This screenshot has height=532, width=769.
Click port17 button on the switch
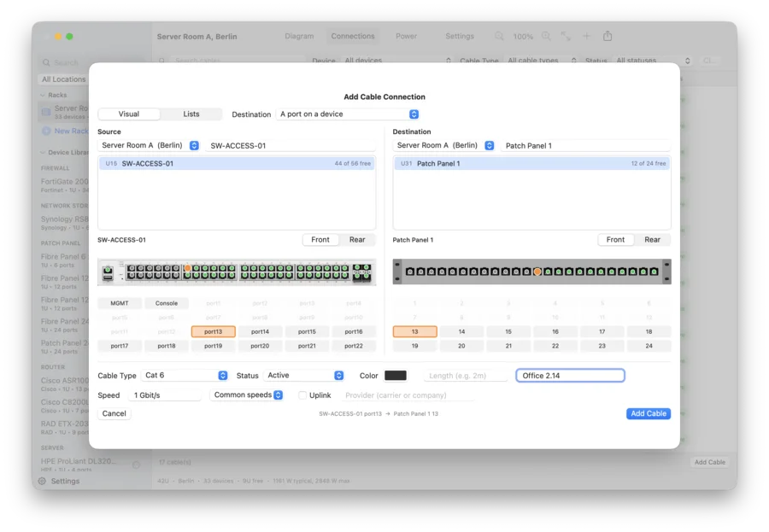(120, 346)
